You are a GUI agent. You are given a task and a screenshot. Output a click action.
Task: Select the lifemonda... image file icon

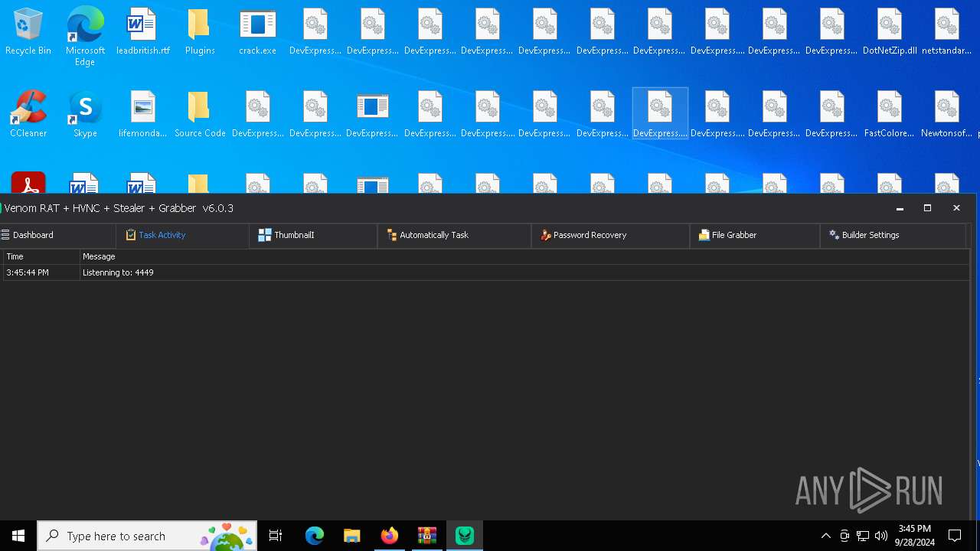143,115
